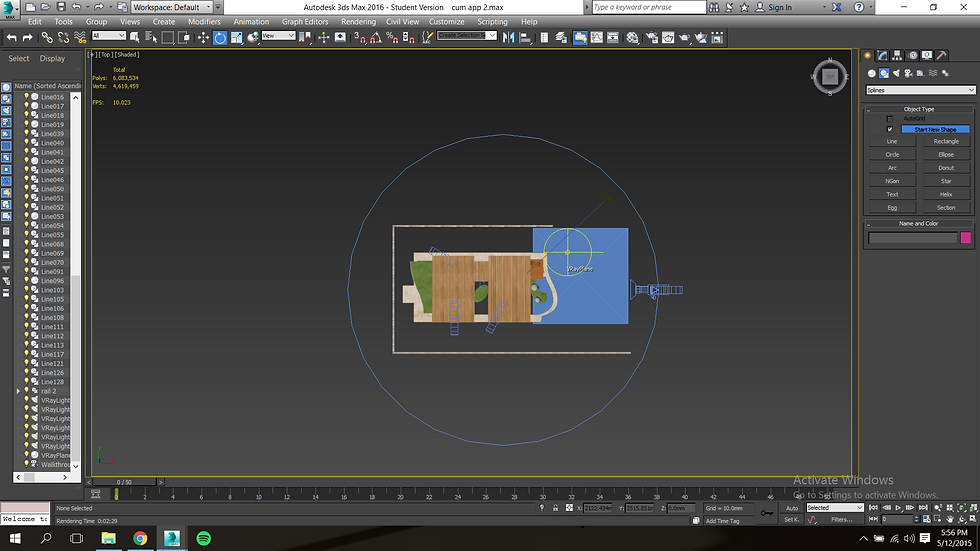Select Lights category in Create panel

896,73
